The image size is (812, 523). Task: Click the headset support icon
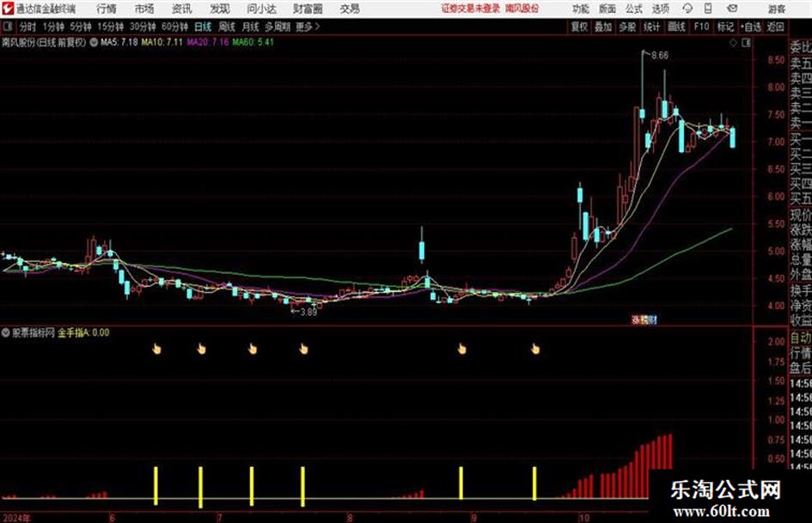[x=687, y=9]
